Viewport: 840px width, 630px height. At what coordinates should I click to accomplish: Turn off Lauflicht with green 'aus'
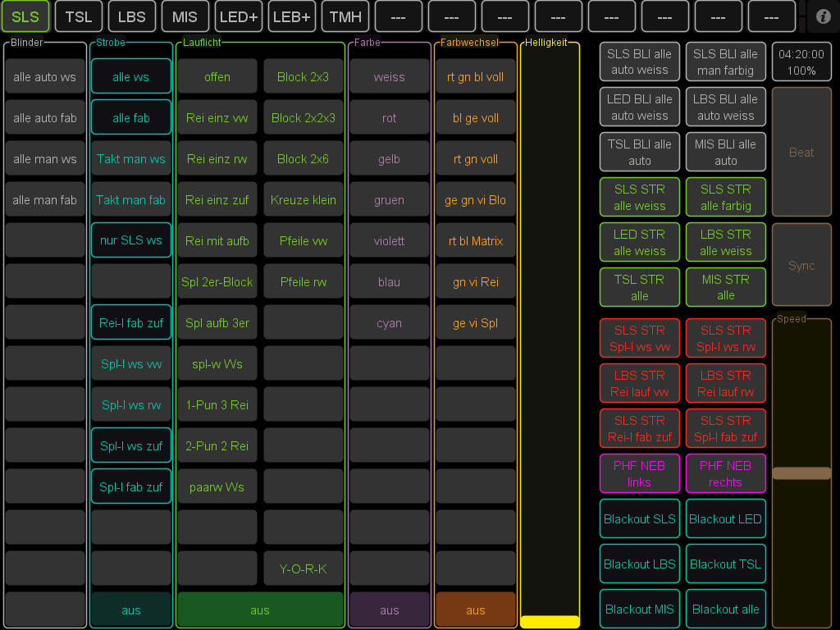point(260,610)
